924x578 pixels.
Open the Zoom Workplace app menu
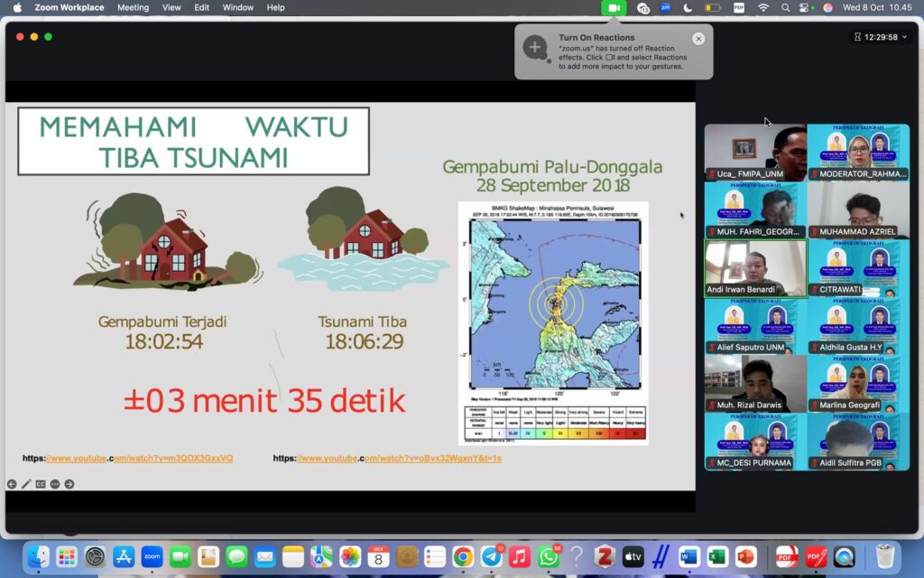pos(69,7)
